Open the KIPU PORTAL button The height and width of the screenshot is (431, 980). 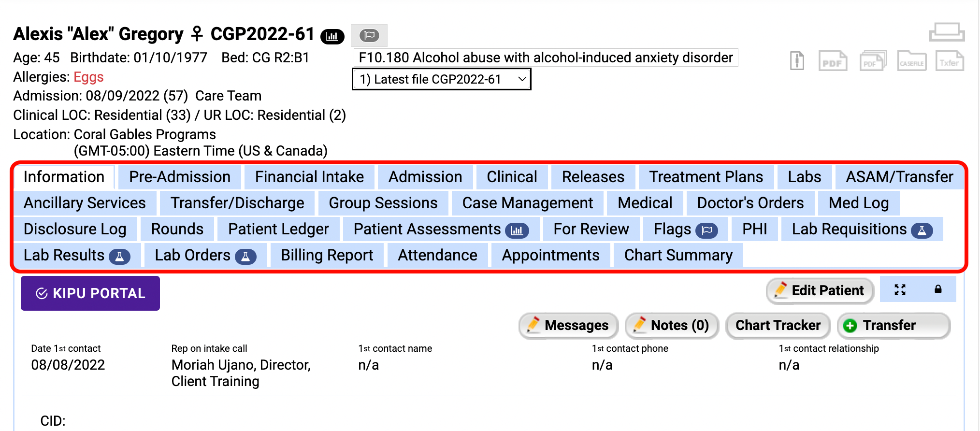(90, 293)
